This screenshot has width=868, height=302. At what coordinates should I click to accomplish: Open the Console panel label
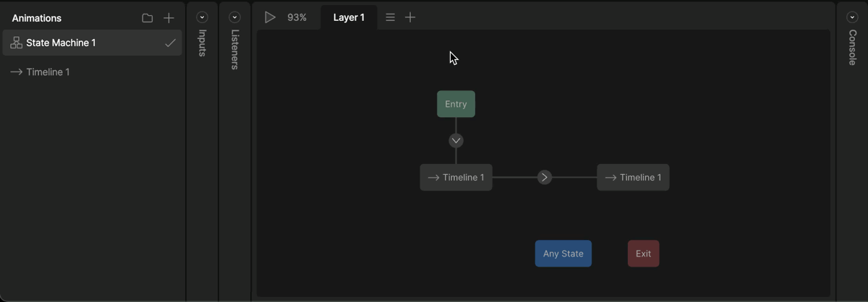pos(852,48)
